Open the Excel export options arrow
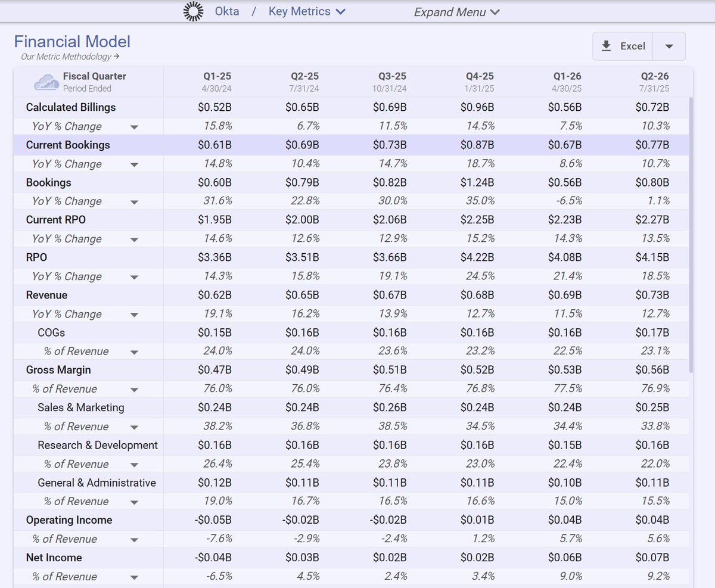715x588 pixels. pos(669,46)
